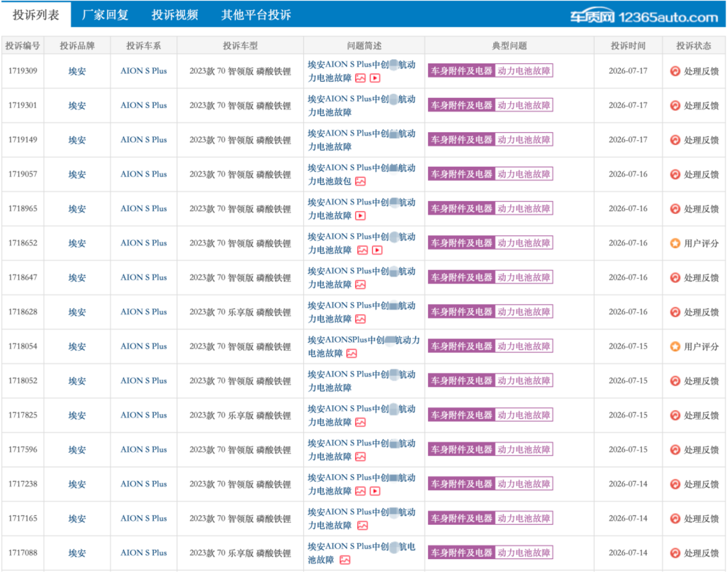Select complaint number 1718052 cell
This screenshot has height=572, width=728.
[x=23, y=381]
